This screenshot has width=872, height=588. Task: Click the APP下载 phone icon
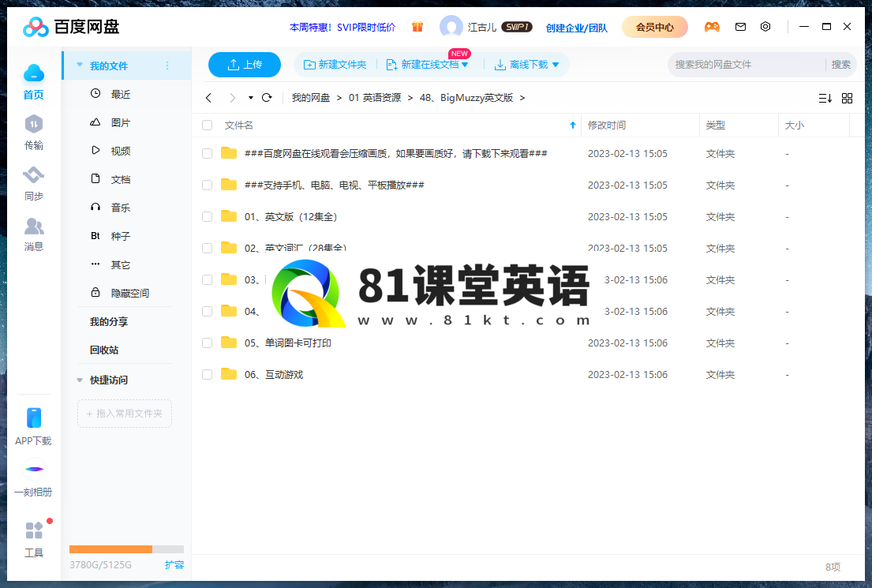[33, 418]
